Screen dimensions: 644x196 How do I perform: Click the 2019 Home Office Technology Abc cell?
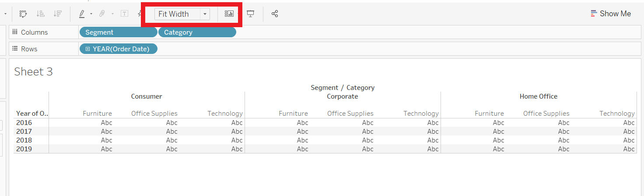629,149
